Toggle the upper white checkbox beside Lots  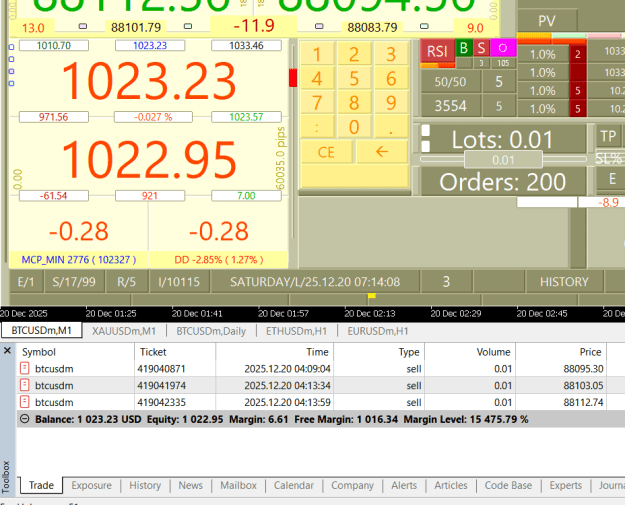click(x=426, y=130)
